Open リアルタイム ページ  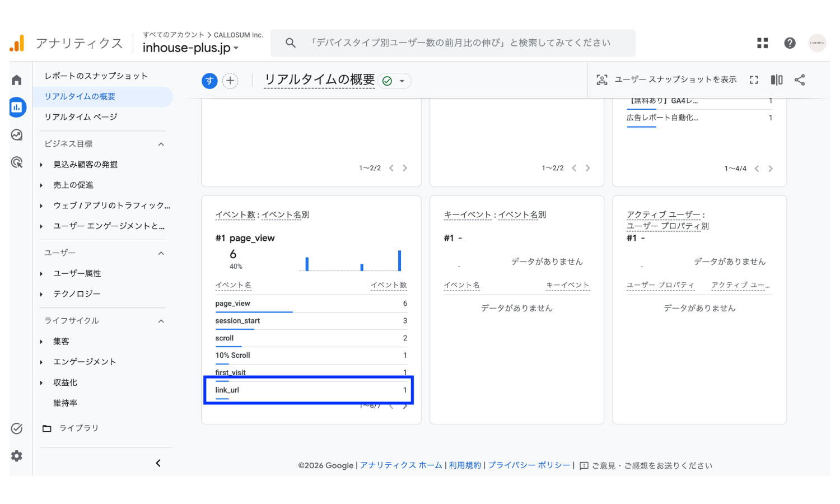click(x=81, y=116)
